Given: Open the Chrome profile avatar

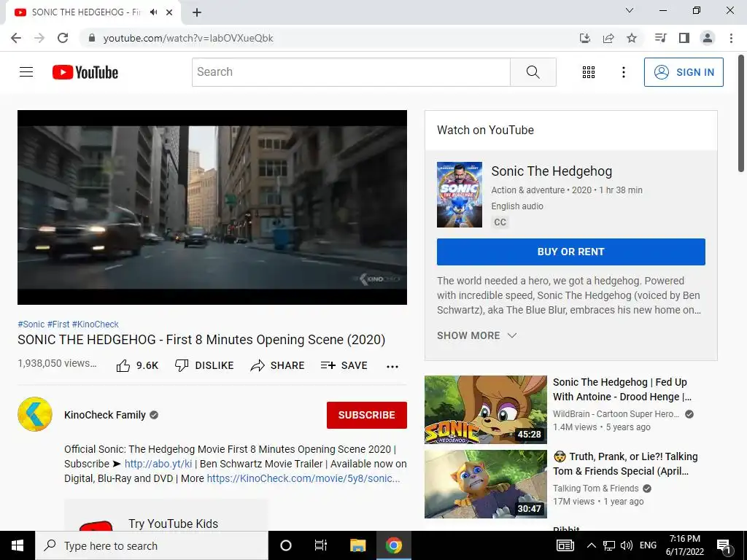Looking at the screenshot, I should click(708, 38).
